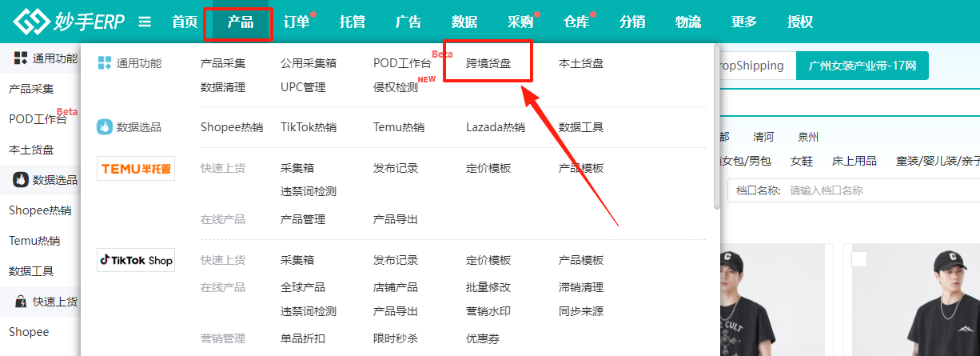Open 侵权检测
Viewport: 980px width, 356px height.
396,87
